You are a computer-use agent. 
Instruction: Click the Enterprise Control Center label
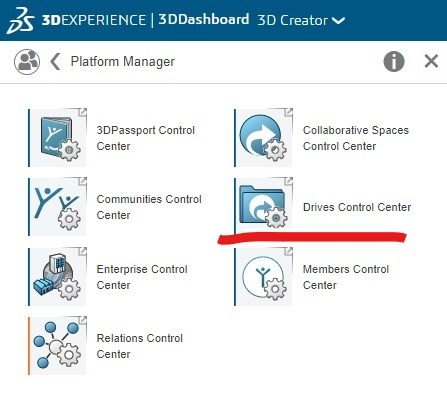142,277
